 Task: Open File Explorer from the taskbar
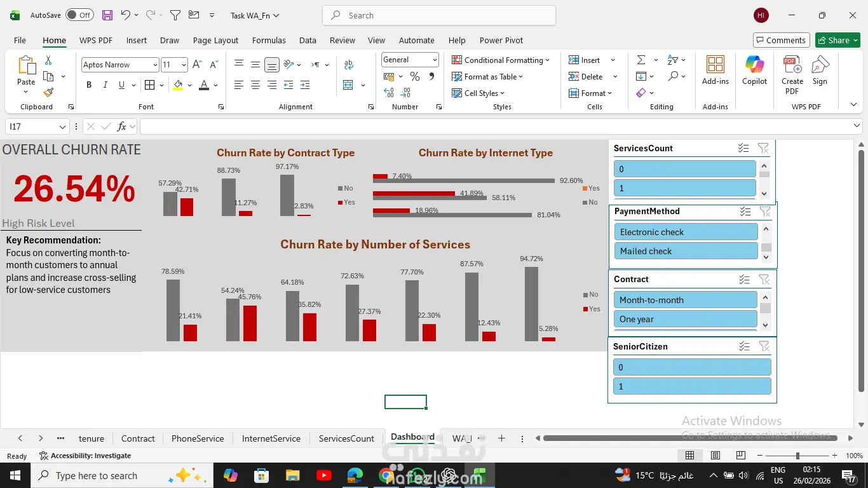pyautogui.click(x=292, y=475)
